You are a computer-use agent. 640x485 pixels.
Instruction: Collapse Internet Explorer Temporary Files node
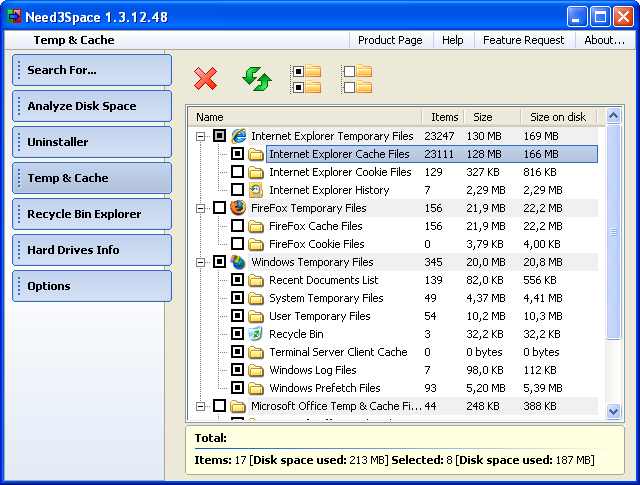(200, 136)
